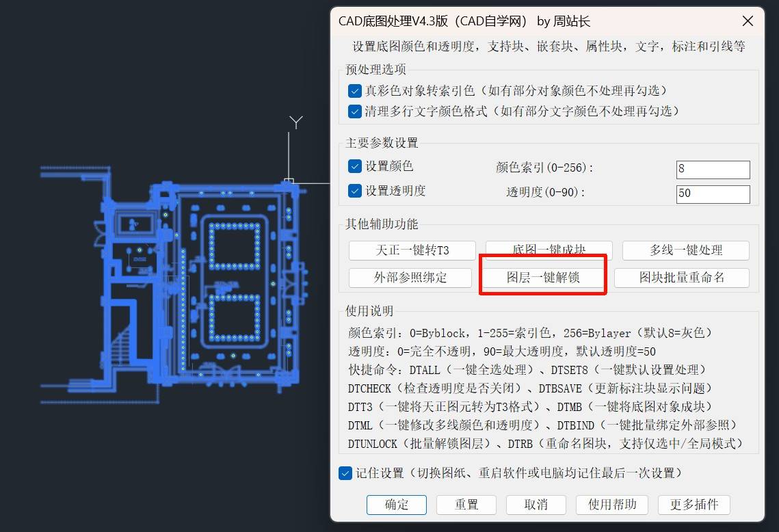Close the CAD底图处理 dialog
779x532 pixels.
click(x=748, y=21)
